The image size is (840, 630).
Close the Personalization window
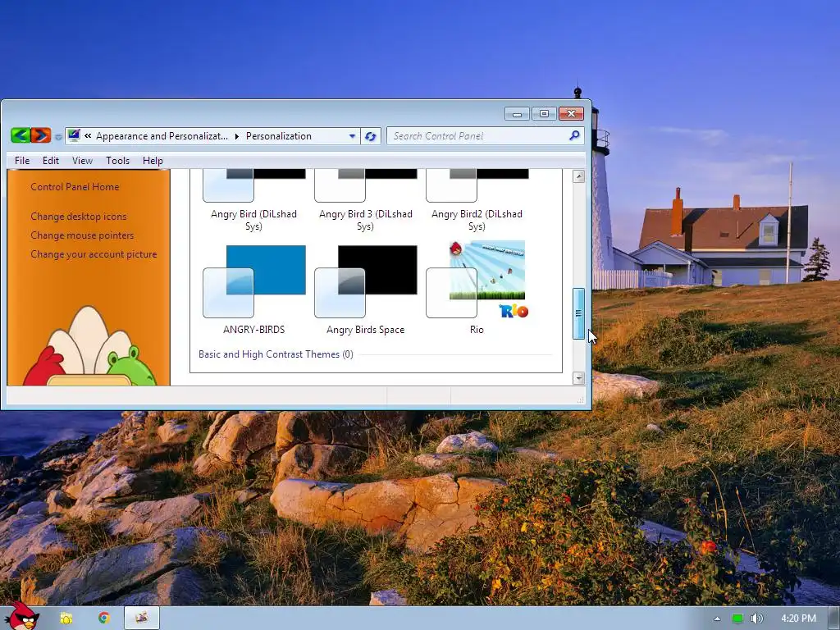coord(571,113)
